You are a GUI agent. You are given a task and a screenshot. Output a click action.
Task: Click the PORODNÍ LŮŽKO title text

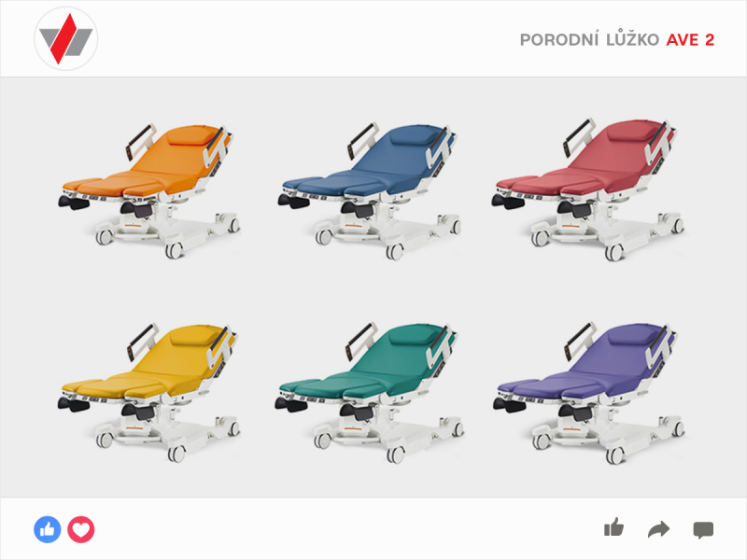[x=589, y=40]
